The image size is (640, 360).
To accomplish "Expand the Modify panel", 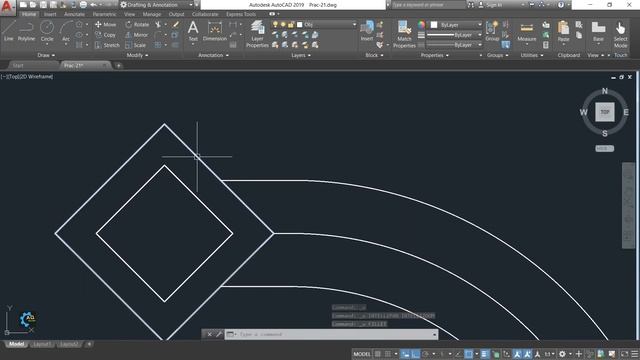I will (137, 55).
